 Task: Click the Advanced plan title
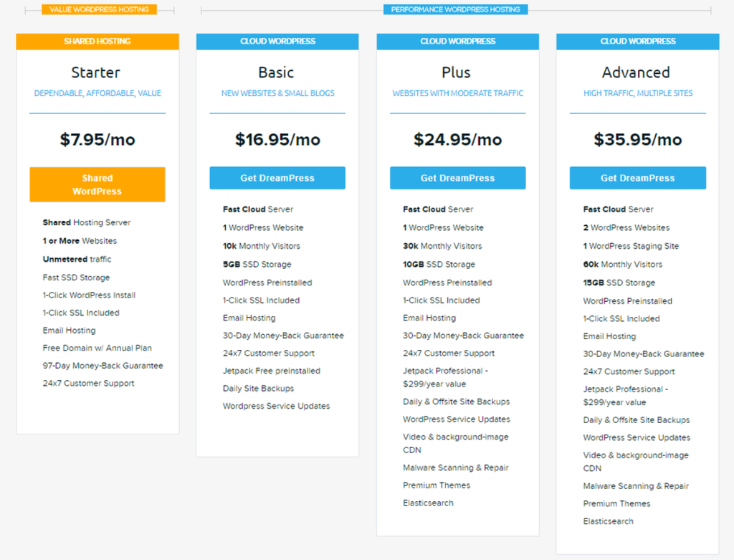tap(636, 72)
